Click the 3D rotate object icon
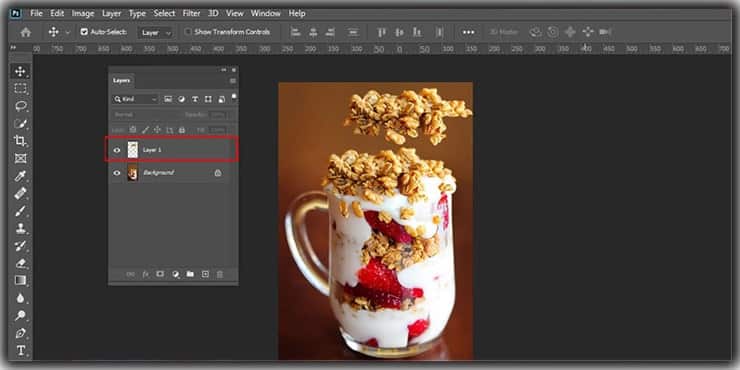This screenshot has height=370, width=740. (x=535, y=32)
